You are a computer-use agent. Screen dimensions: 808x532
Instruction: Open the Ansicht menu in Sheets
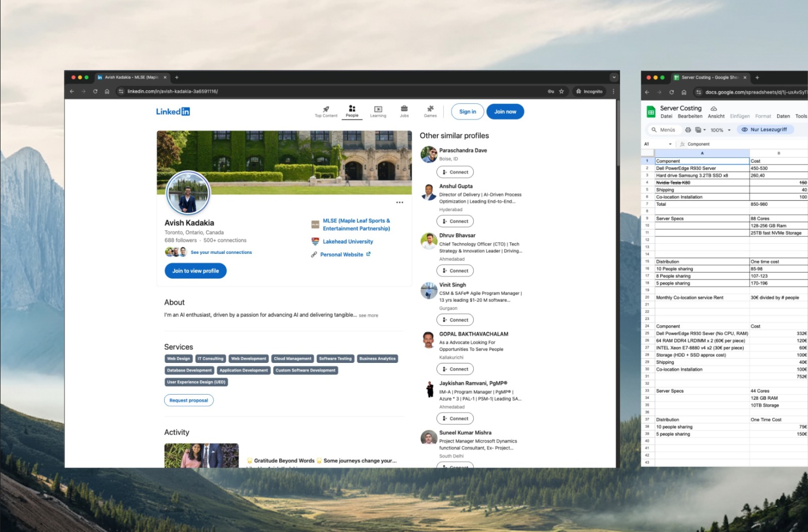(716, 116)
